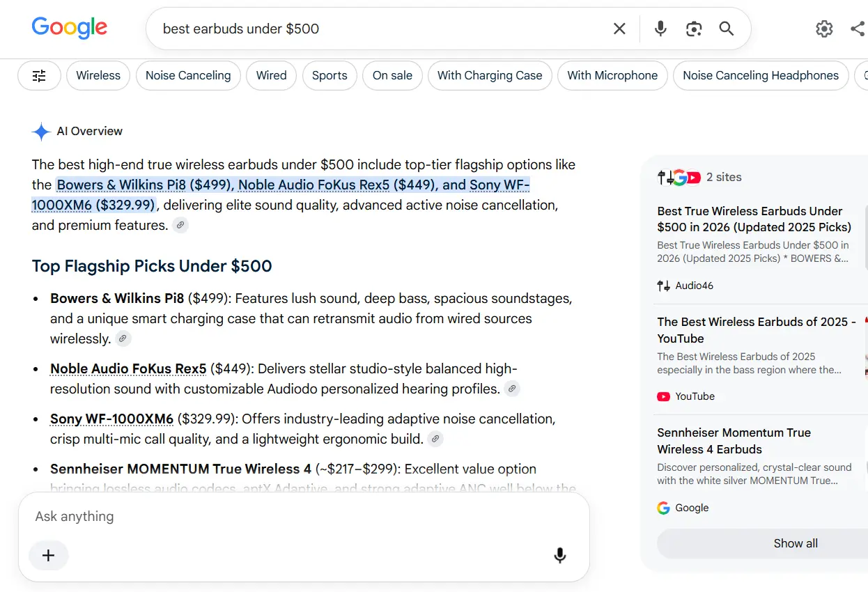Select the Sports filter chip
The width and height of the screenshot is (868, 592).
pyautogui.click(x=330, y=76)
